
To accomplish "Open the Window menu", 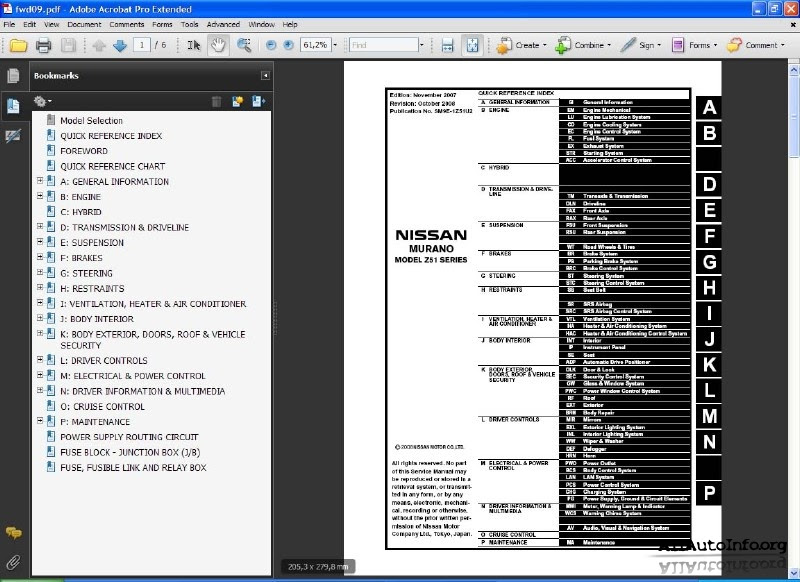I will pos(261,24).
